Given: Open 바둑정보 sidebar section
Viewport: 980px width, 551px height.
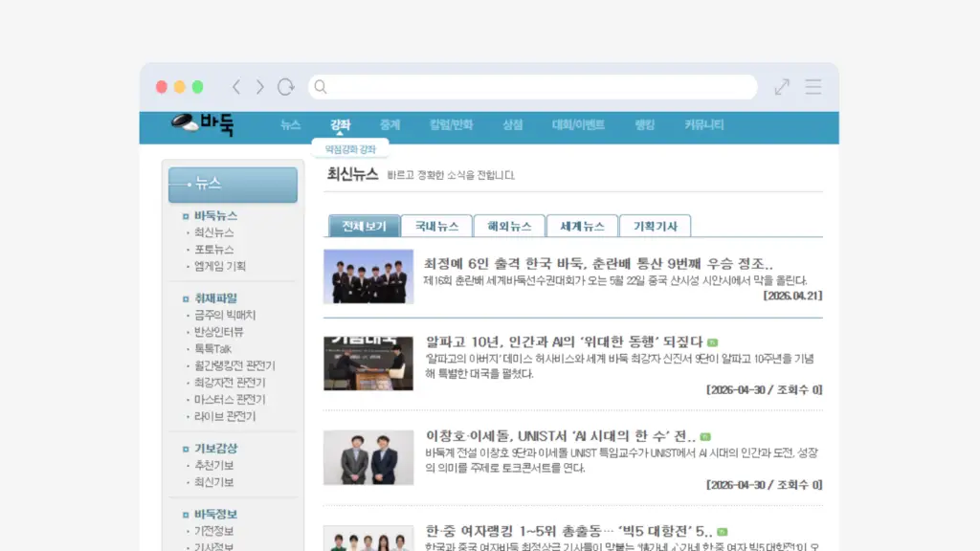Looking at the screenshot, I should (215, 515).
